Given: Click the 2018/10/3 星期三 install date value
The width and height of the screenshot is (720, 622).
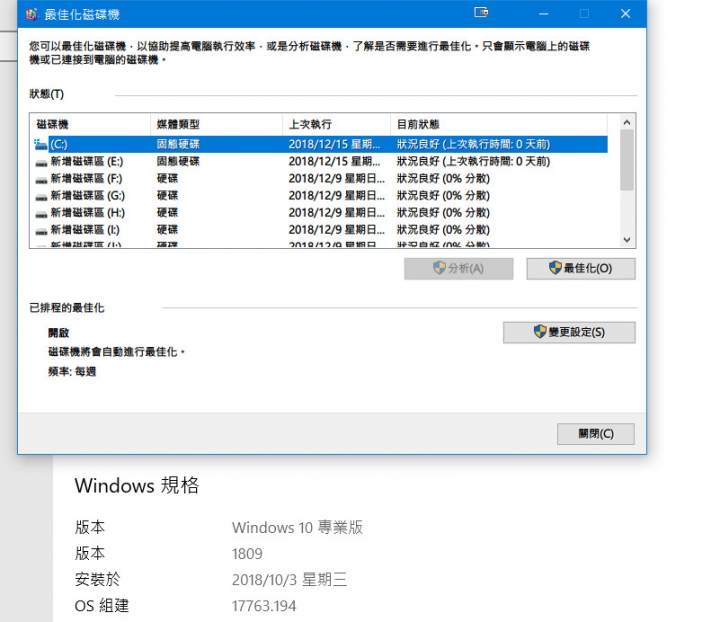Looking at the screenshot, I should click(x=289, y=579).
